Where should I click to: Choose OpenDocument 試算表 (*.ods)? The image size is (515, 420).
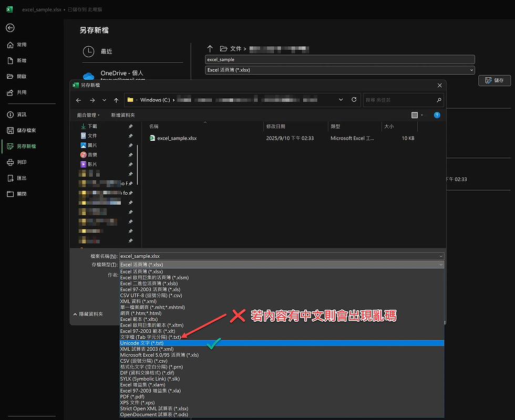click(x=154, y=414)
